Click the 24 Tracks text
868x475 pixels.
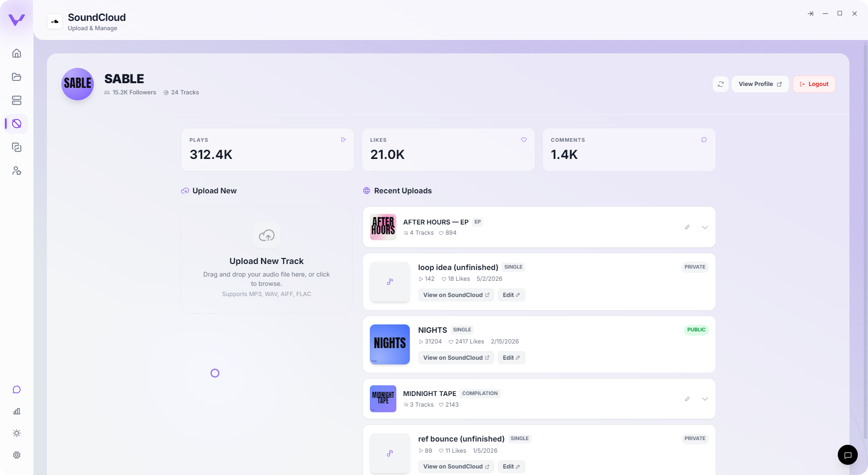(185, 92)
